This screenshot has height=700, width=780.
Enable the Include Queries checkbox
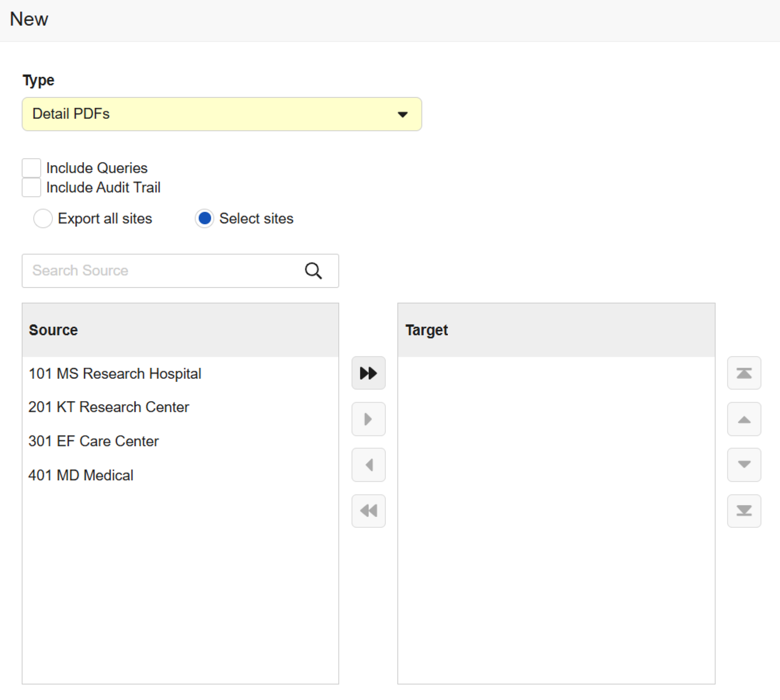click(x=31, y=168)
